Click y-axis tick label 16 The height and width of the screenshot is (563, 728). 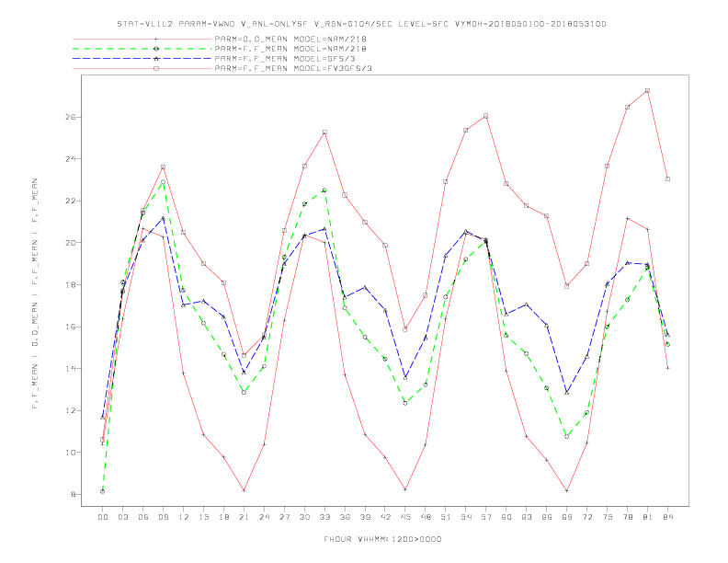[x=70, y=327]
